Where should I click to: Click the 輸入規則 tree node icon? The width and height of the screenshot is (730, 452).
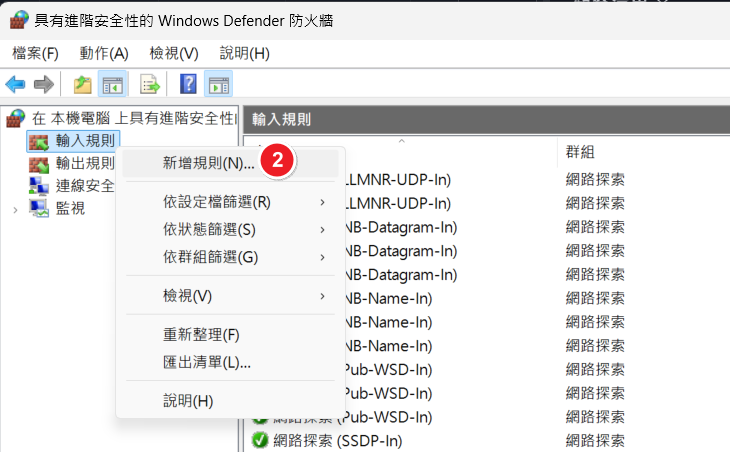[39, 141]
